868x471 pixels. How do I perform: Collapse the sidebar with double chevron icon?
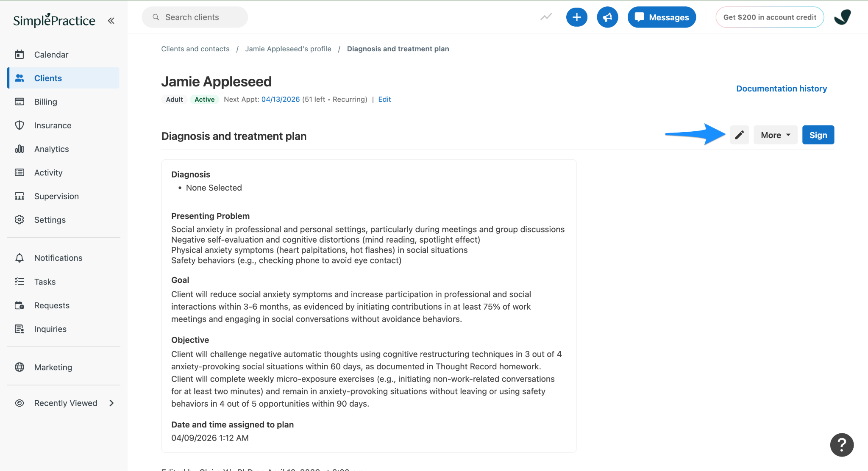pos(111,21)
